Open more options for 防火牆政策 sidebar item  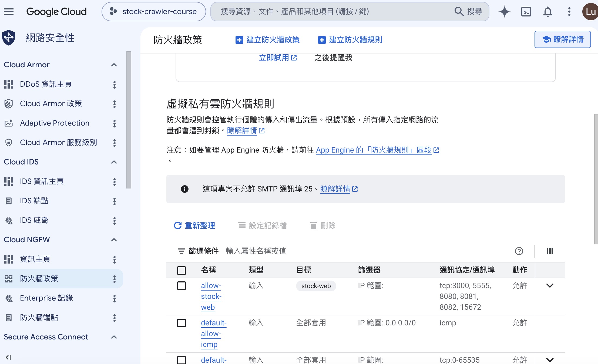click(x=115, y=279)
